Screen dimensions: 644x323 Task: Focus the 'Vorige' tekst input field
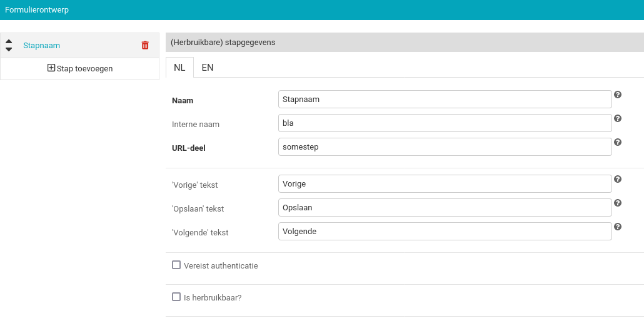[x=445, y=184]
